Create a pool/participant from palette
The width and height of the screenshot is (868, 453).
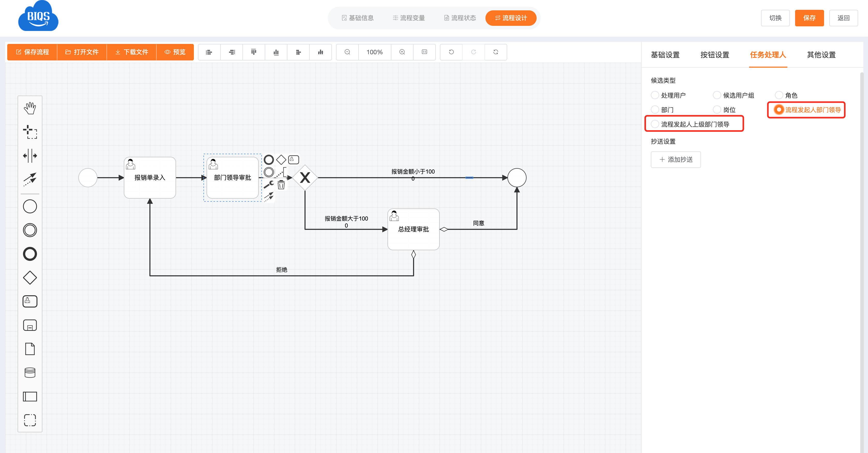[x=30, y=396]
